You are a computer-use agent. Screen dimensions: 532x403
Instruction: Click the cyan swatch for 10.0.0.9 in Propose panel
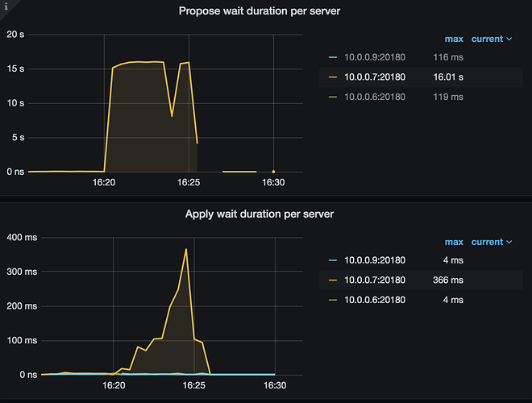click(x=333, y=57)
